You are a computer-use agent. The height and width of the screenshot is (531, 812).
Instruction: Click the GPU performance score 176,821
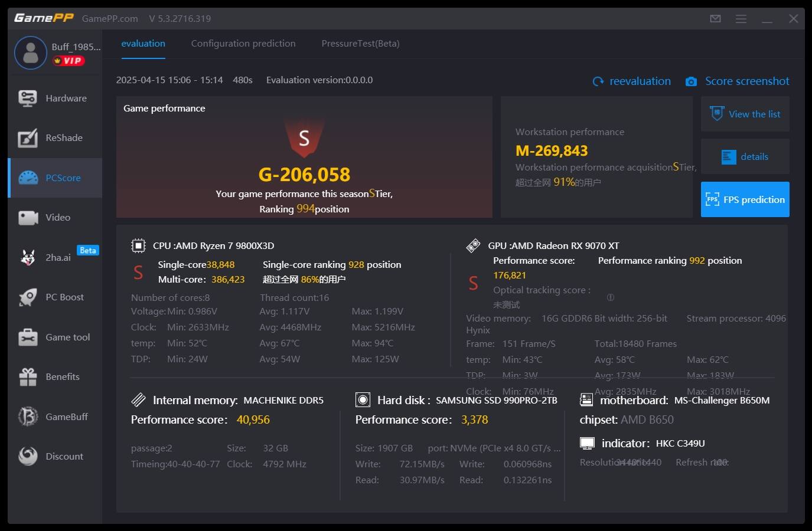point(510,276)
